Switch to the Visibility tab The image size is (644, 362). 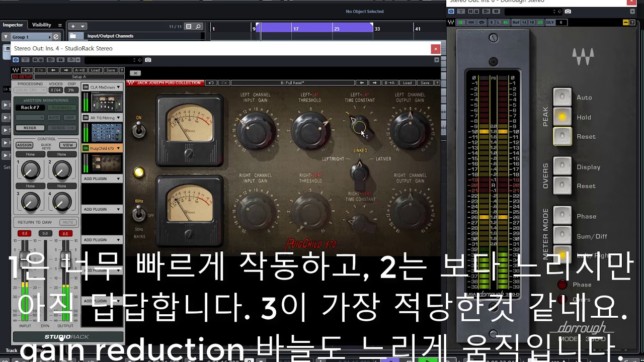tap(42, 25)
